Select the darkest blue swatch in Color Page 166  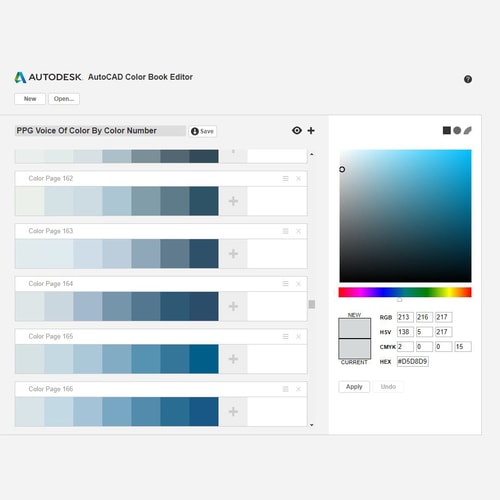pyautogui.click(x=204, y=412)
